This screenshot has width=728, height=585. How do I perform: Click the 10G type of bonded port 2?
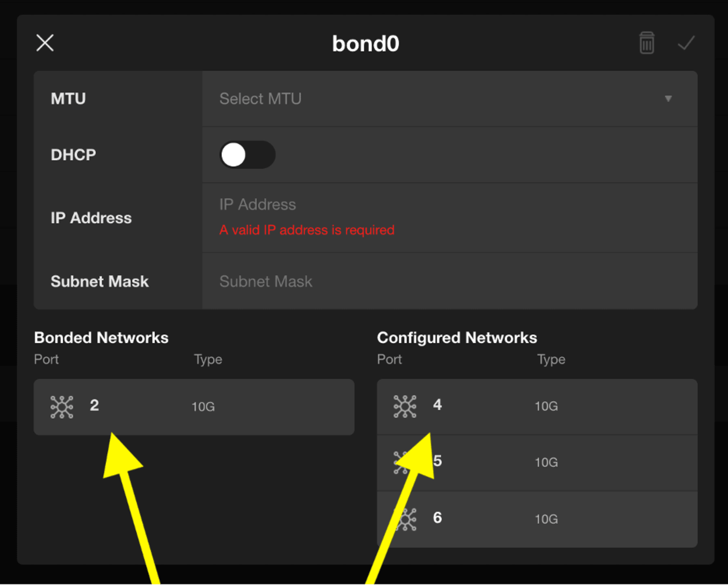203,407
